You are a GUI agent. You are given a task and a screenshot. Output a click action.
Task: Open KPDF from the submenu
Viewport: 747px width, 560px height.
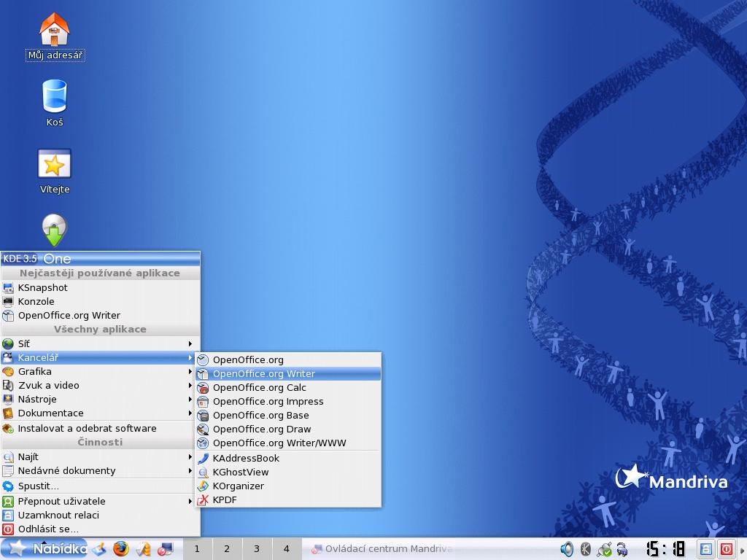pyautogui.click(x=288, y=499)
